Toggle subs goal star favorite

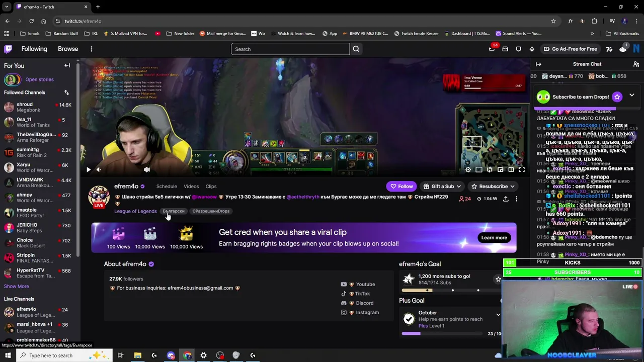click(498, 279)
